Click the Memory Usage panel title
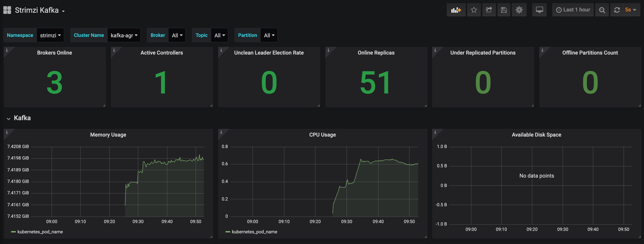 tap(108, 135)
